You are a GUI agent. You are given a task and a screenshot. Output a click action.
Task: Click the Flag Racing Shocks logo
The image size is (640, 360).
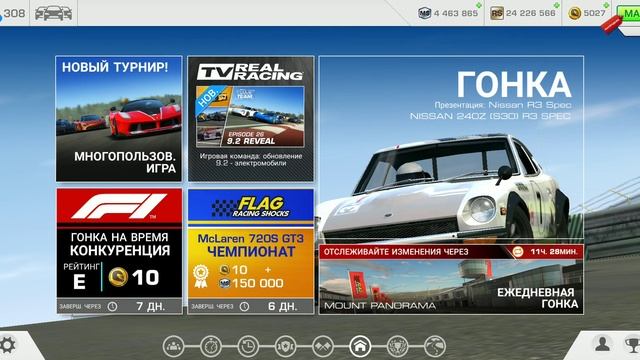click(x=251, y=207)
